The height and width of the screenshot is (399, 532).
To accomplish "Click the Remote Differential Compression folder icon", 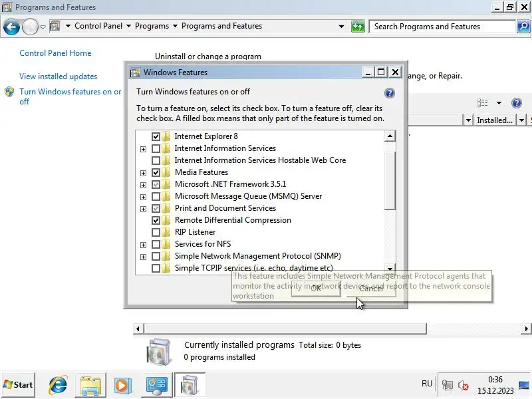I will point(166,220).
